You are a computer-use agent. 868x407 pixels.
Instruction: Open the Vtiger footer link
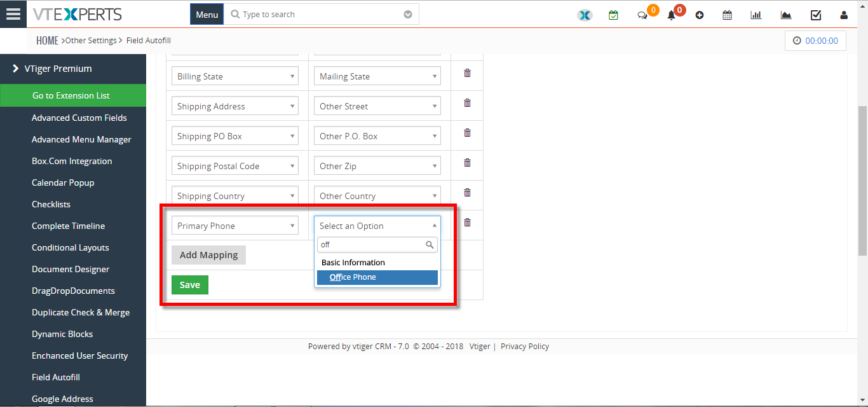pos(480,347)
